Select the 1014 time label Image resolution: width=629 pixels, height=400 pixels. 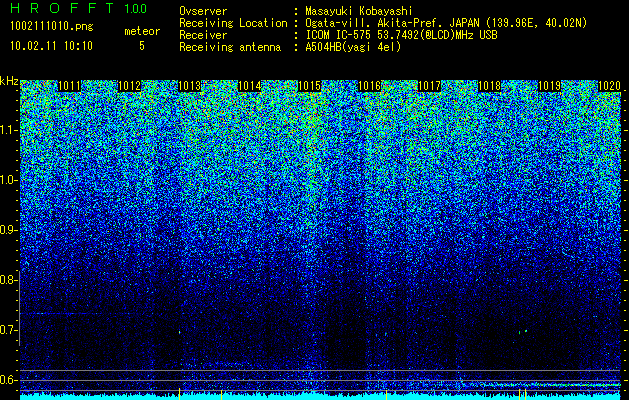tap(250, 86)
